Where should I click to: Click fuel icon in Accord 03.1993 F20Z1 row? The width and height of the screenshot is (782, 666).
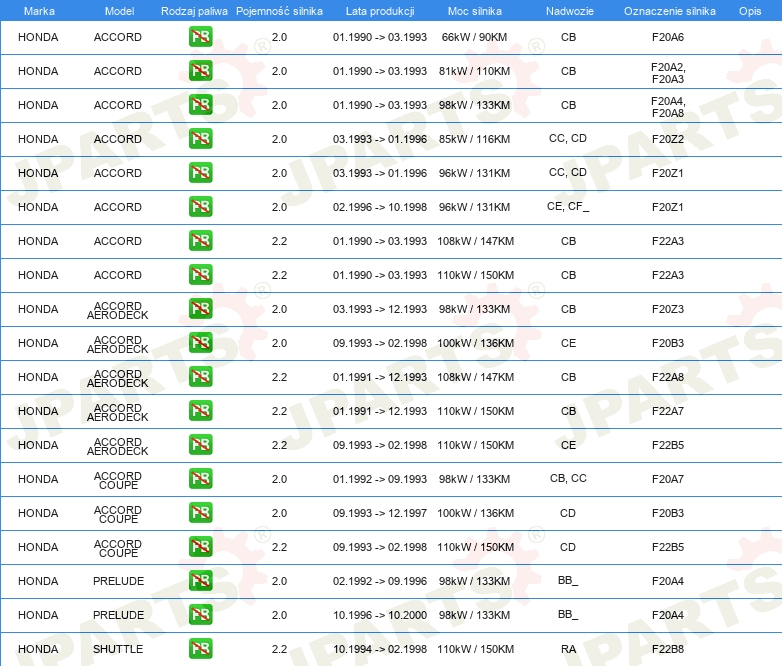pos(200,173)
